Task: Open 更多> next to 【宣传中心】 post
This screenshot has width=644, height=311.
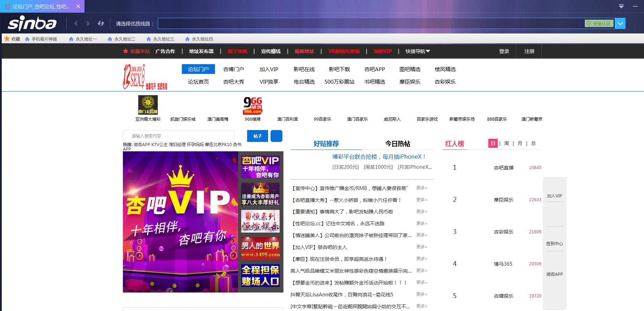Action: 422,188
